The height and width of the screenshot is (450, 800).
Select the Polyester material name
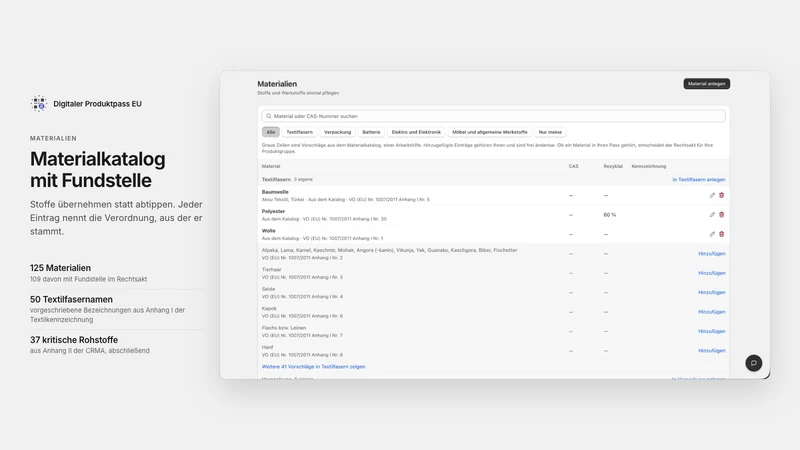[273, 211]
